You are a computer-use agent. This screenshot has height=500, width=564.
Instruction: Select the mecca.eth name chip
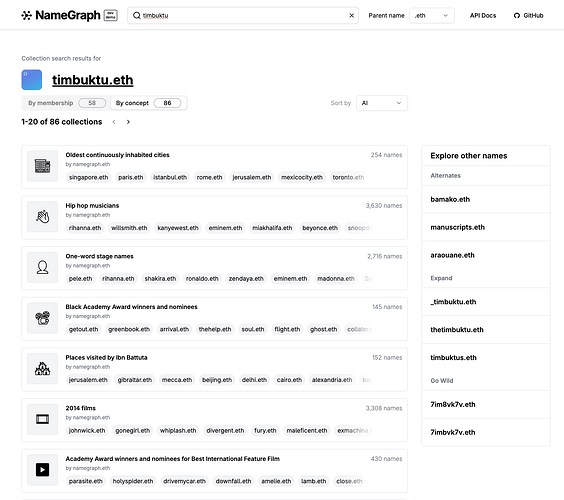coord(177,380)
